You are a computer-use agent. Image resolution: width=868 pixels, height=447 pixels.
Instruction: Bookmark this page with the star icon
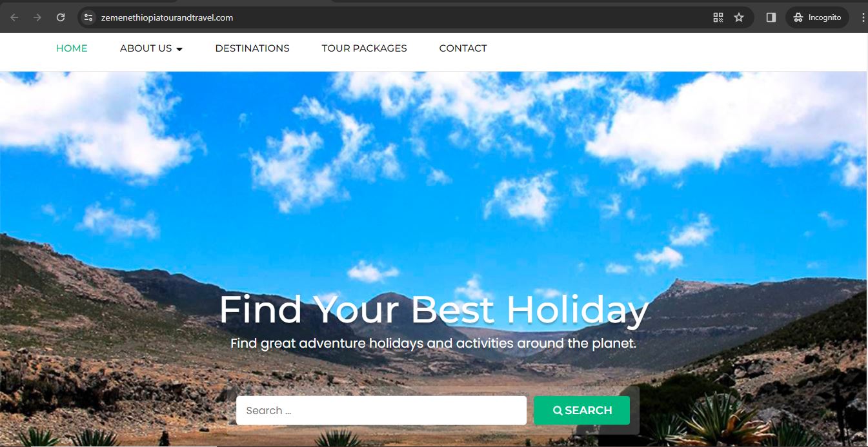tap(739, 17)
